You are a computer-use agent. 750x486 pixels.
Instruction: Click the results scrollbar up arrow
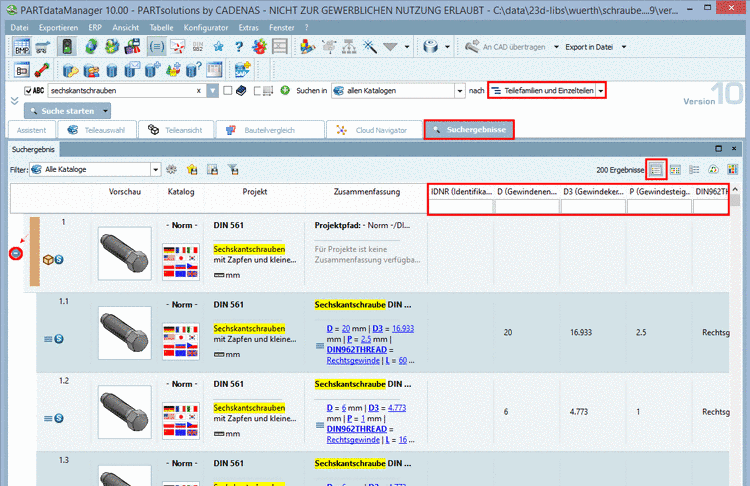click(735, 190)
